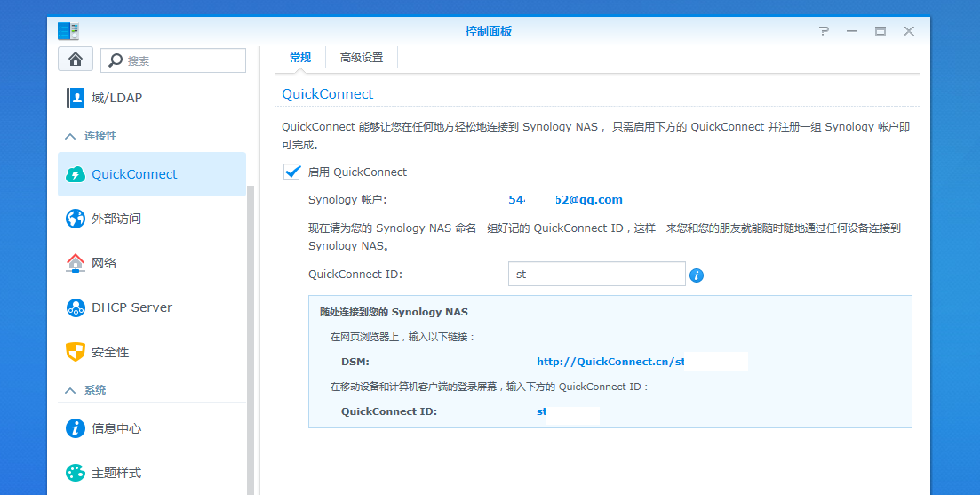This screenshot has width=980, height=495.
Task: Select QuickConnect in the sidebar
Action: [152, 174]
